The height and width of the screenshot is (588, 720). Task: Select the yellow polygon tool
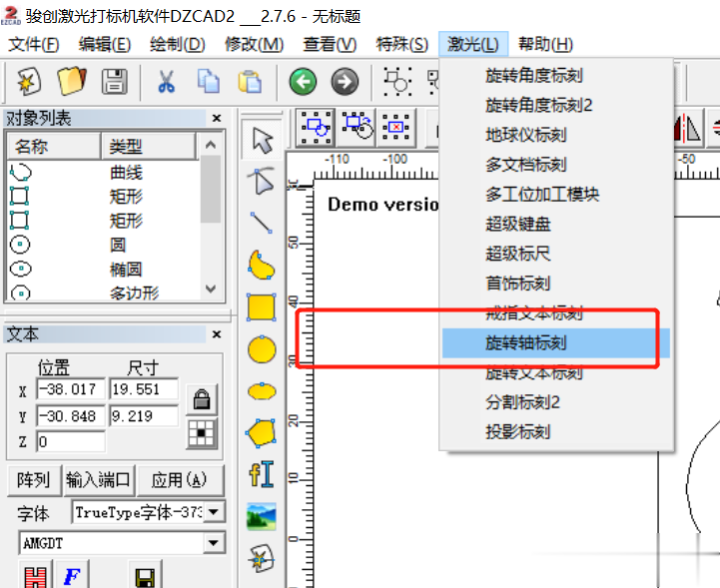[x=262, y=432]
